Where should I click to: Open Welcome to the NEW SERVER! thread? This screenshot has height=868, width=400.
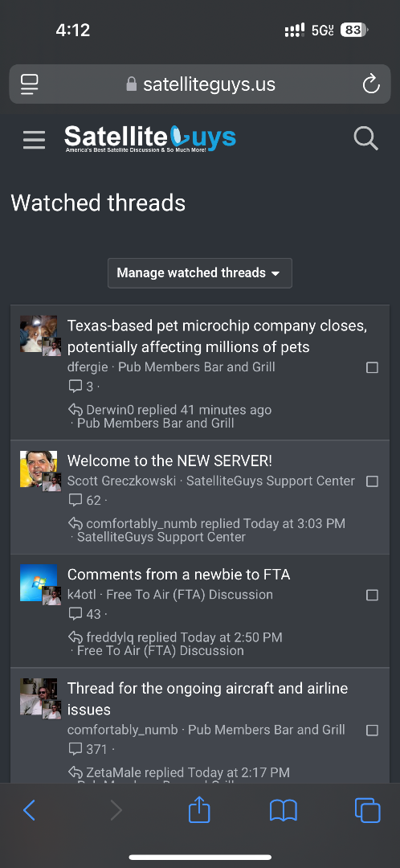pos(169,461)
